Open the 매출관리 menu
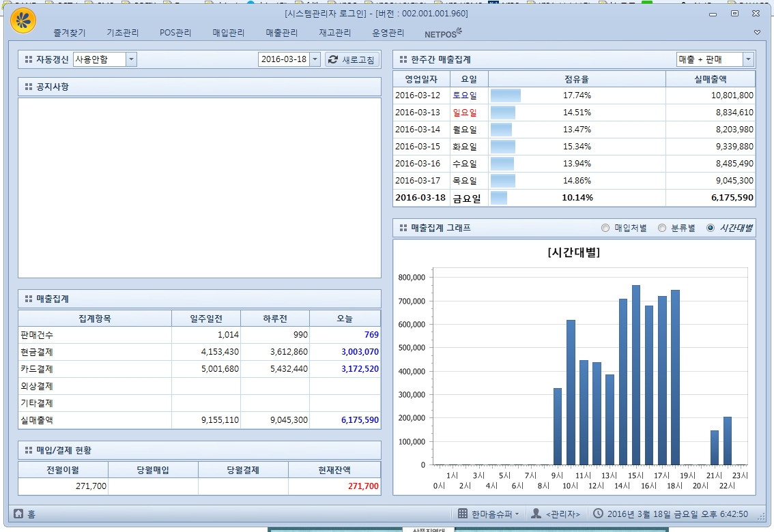Viewport: 774px width, 532px height. 282,33
